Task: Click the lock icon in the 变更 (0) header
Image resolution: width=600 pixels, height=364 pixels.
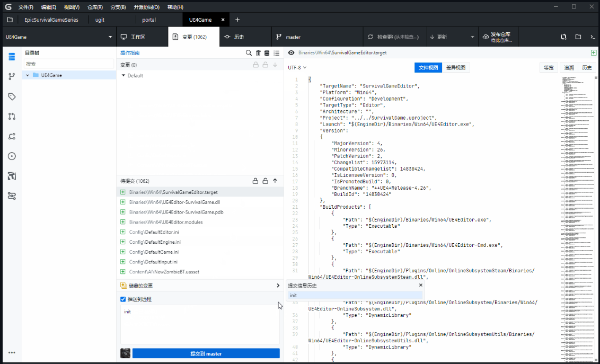Action: click(x=255, y=65)
